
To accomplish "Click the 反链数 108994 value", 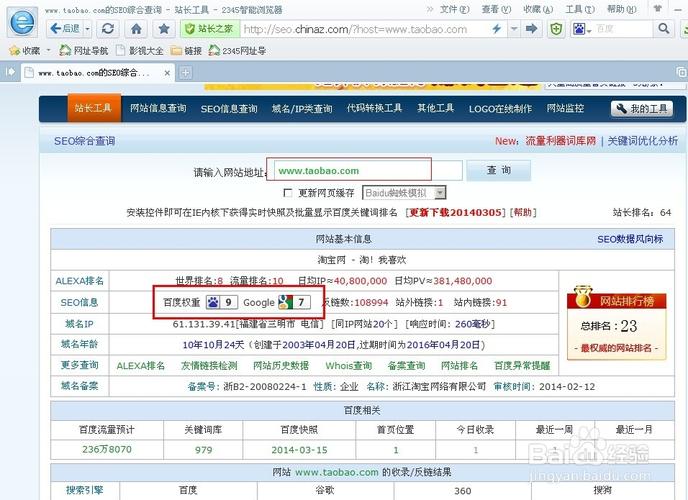I will [x=371, y=303].
